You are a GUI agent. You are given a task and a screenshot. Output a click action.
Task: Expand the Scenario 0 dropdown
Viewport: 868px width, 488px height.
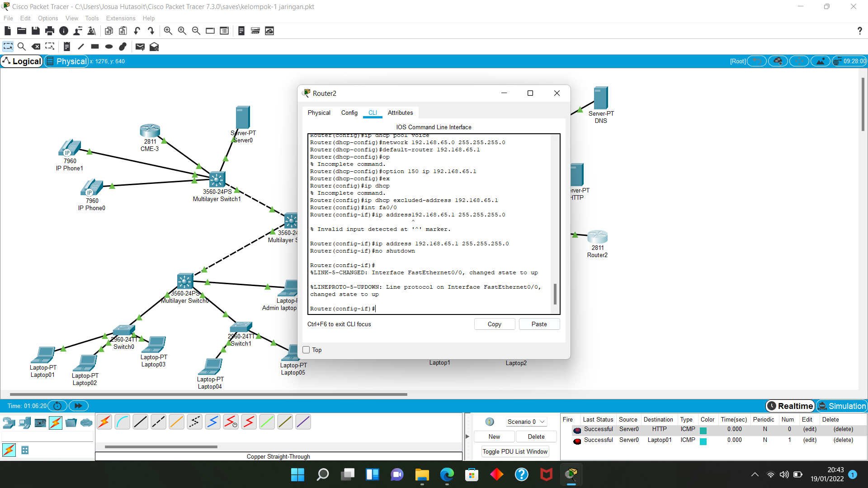tap(526, 422)
